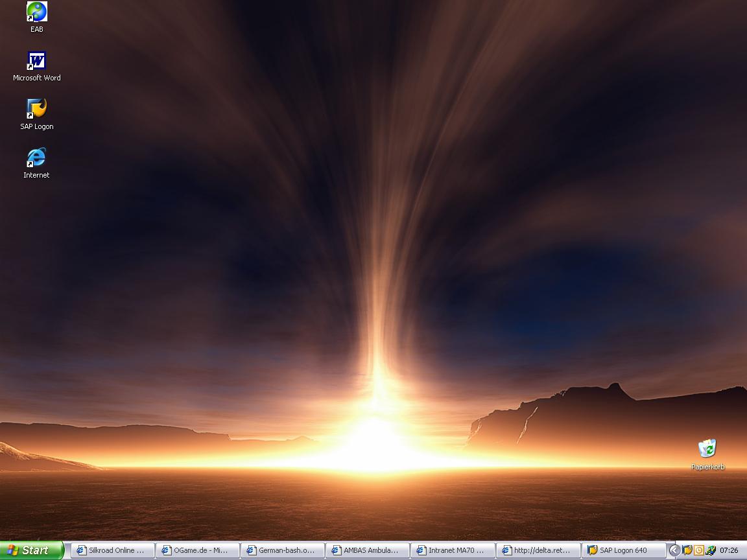
Task: Switch to Intranet MA70 taskbar window
Action: [453, 550]
